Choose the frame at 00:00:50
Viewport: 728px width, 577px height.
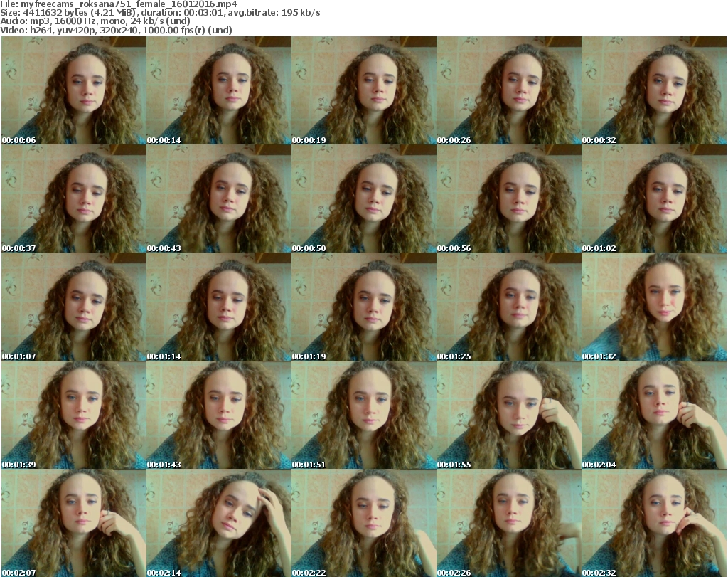coord(363,198)
